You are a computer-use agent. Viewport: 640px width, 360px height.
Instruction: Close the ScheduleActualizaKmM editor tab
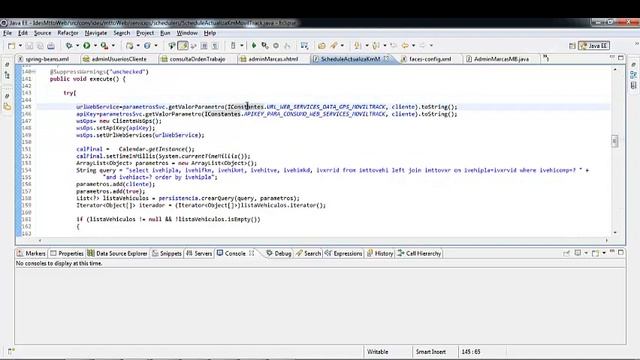386,59
